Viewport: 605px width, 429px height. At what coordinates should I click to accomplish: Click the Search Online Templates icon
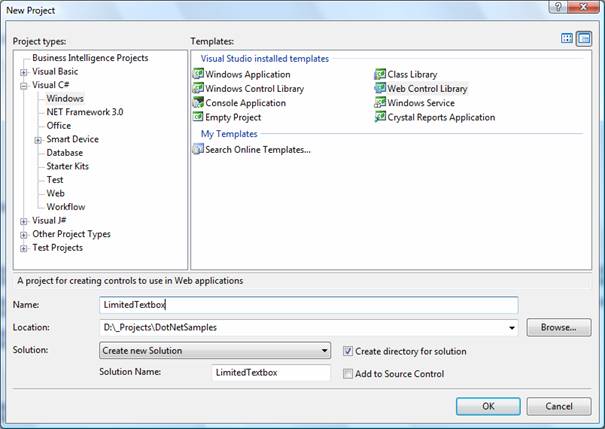pyautogui.click(x=198, y=149)
